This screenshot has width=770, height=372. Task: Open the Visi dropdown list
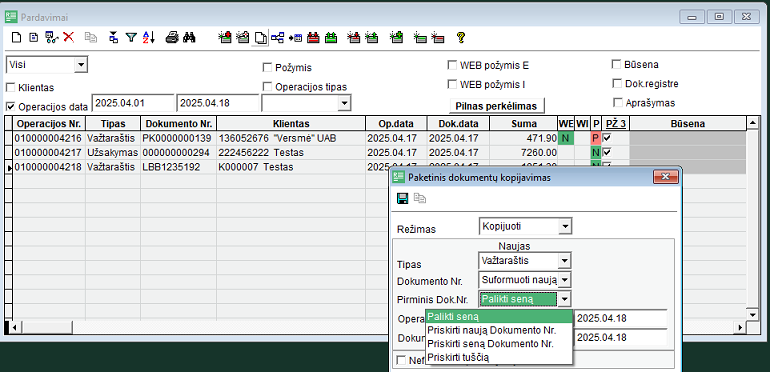click(81, 64)
